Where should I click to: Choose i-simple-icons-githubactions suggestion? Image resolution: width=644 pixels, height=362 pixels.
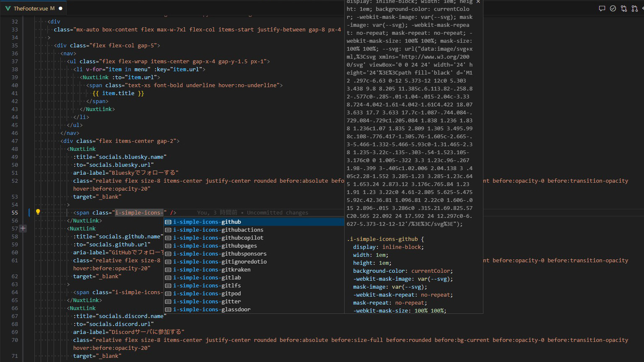pyautogui.click(x=254, y=230)
